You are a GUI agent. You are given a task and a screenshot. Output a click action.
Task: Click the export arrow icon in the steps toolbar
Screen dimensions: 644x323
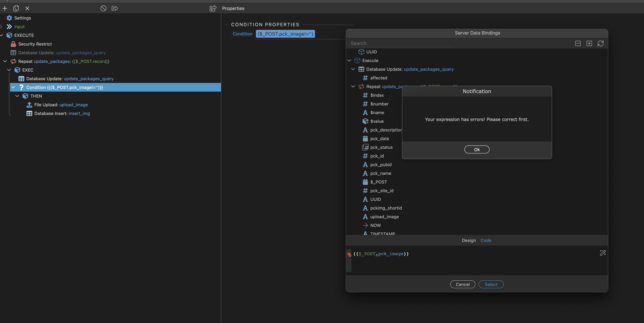pyautogui.click(x=115, y=9)
